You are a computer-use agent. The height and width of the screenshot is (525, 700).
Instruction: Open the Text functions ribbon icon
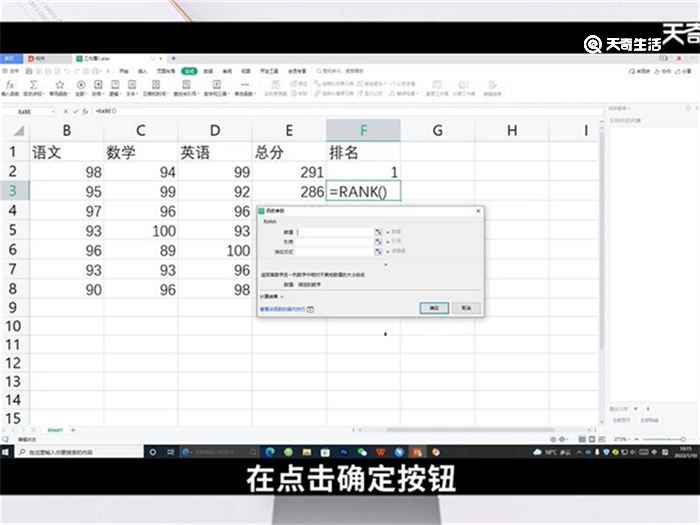point(132,85)
